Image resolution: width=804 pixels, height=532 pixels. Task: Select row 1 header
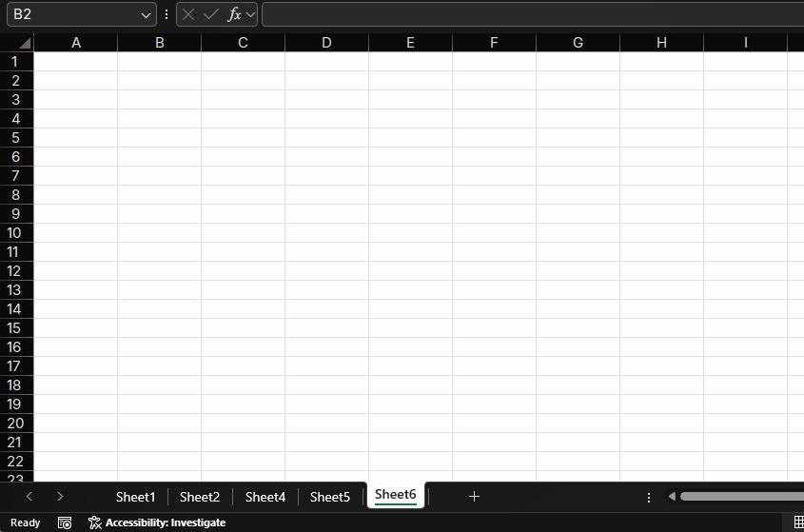point(16,62)
